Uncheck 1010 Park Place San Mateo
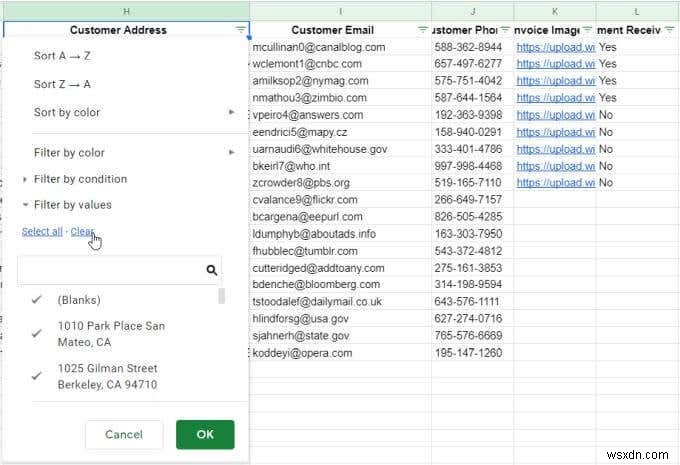This screenshot has width=680, height=465. click(37, 333)
